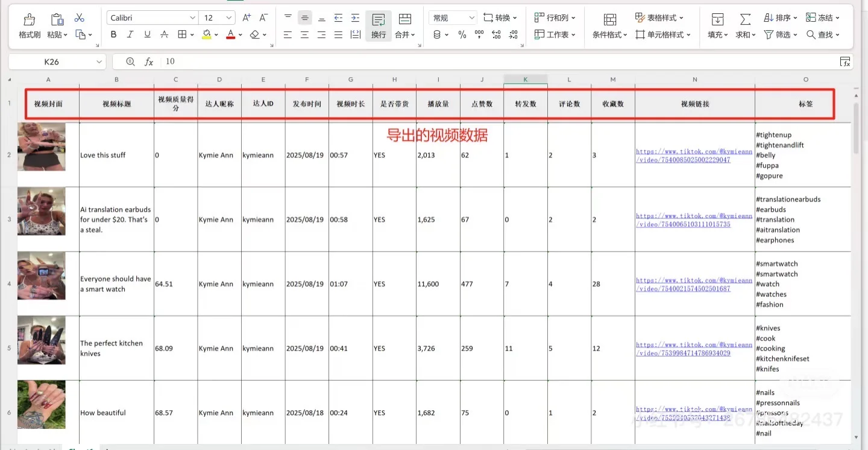The width and height of the screenshot is (868, 450).
Task: Open the smart watch video link
Action: tap(694, 285)
